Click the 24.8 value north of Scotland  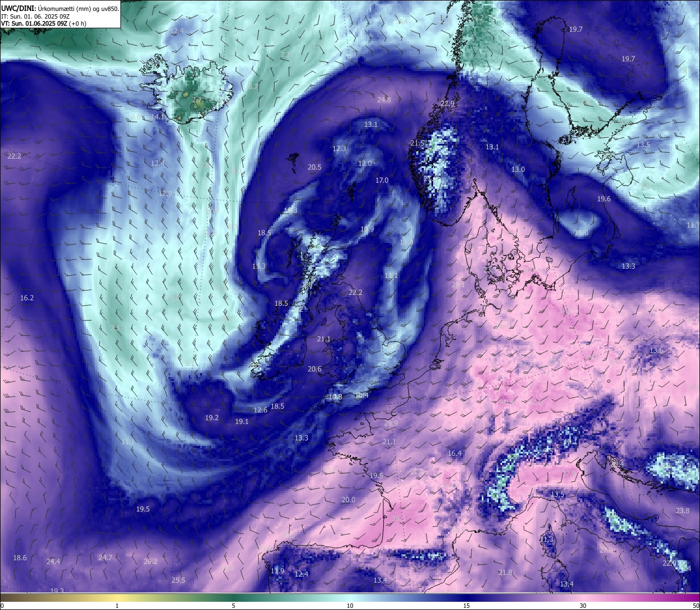tap(384, 100)
